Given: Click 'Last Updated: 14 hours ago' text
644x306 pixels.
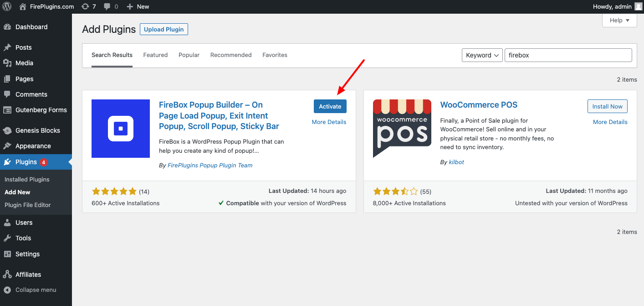Looking at the screenshot, I should [x=307, y=191].
